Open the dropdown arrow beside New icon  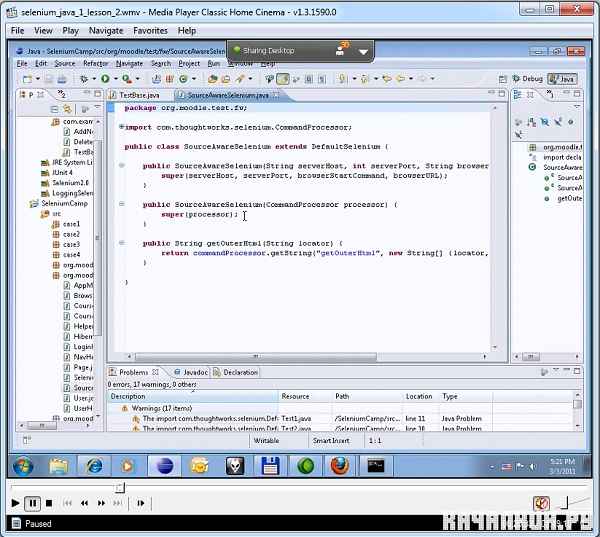(x=38, y=79)
